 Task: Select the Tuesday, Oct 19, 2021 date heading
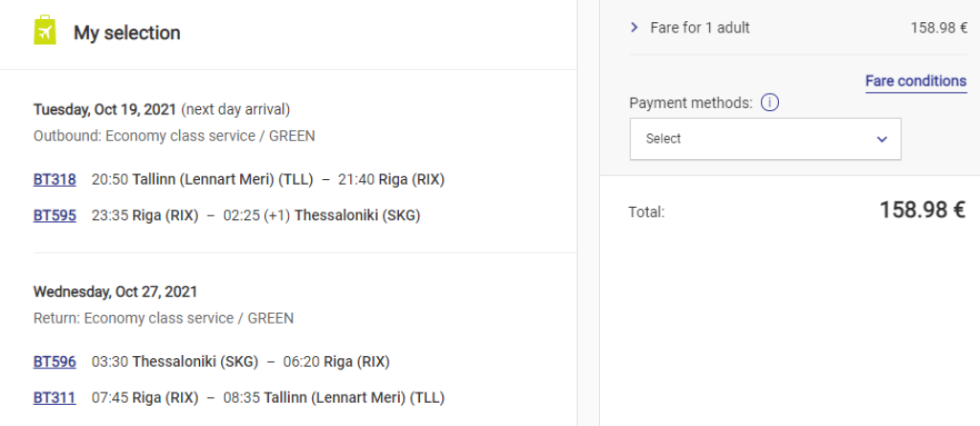click(104, 109)
